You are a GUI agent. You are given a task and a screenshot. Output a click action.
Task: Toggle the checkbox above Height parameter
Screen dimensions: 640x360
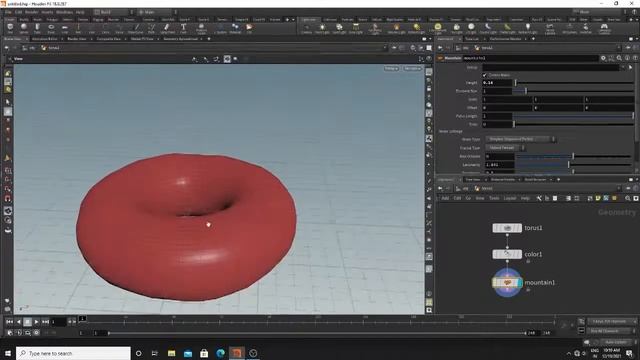[x=484, y=75]
